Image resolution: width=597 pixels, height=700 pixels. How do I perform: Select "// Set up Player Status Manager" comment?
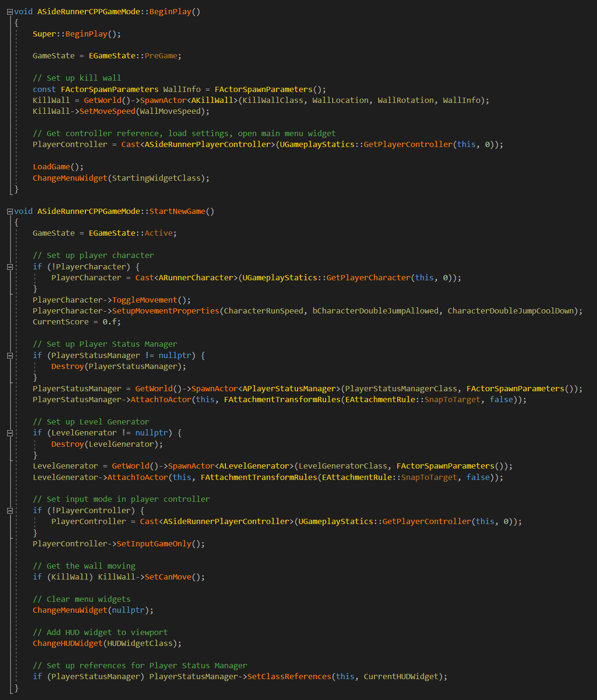pyautogui.click(x=105, y=344)
